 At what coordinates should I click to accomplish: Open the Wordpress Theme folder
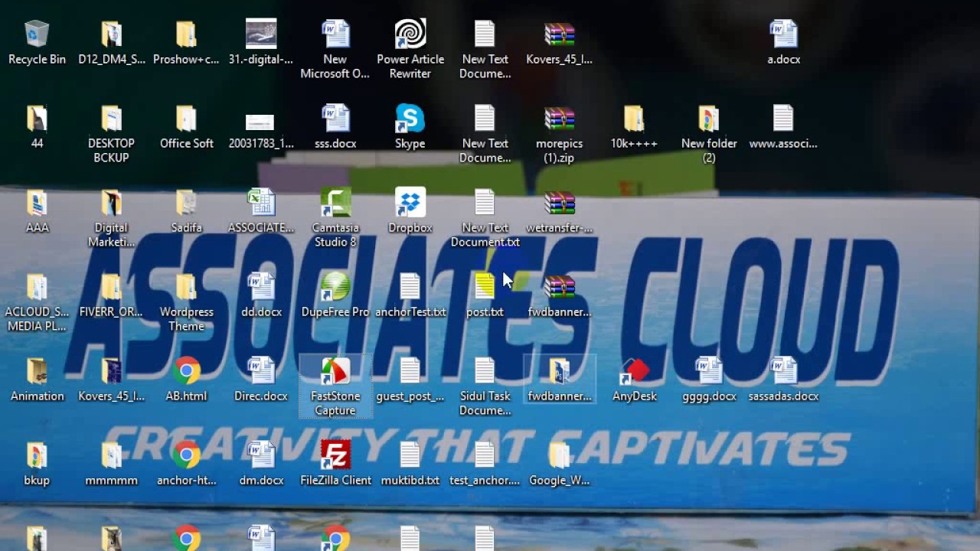pyautogui.click(x=186, y=303)
